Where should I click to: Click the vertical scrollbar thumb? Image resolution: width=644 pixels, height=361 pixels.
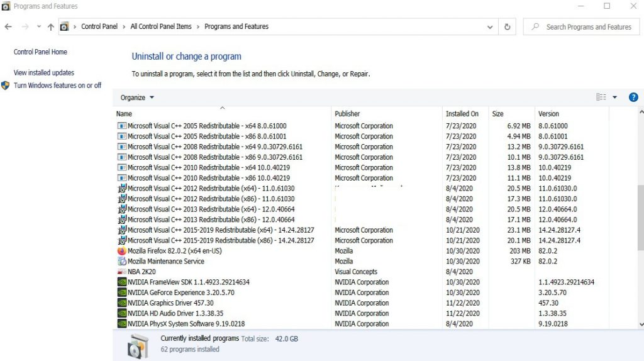pyautogui.click(x=641, y=217)
